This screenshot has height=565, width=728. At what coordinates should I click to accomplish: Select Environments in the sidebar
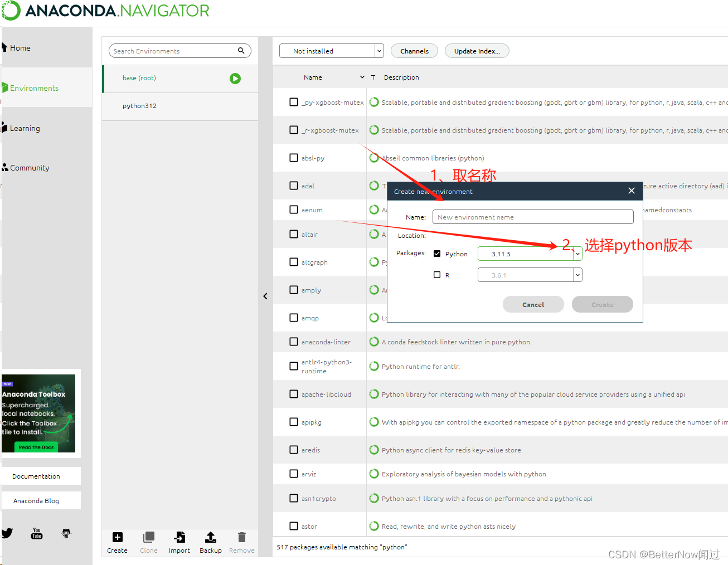(x=34, y=88)
